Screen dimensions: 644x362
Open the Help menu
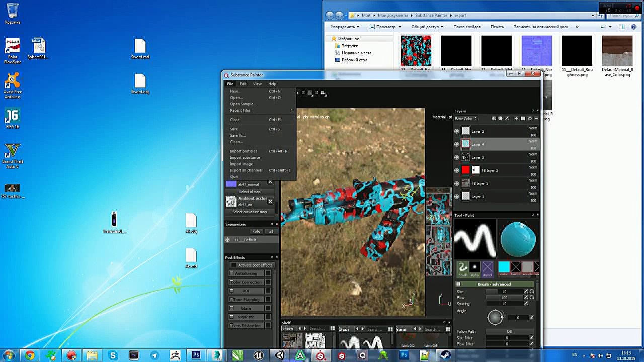pos(272,83)
